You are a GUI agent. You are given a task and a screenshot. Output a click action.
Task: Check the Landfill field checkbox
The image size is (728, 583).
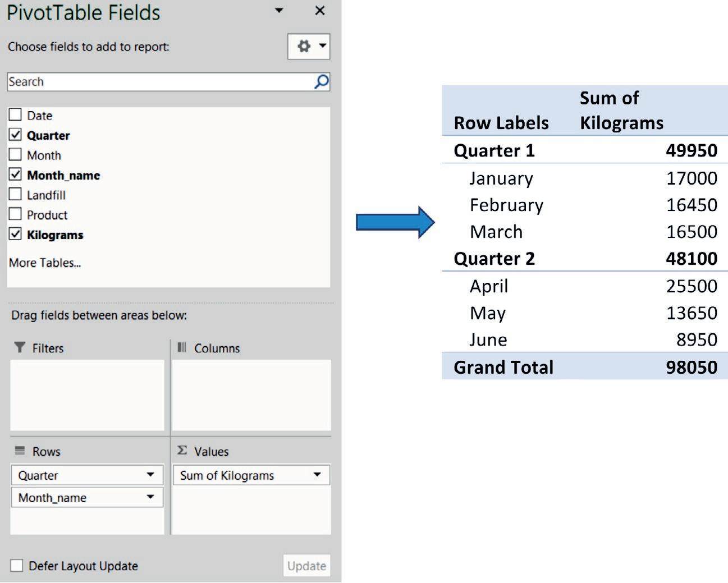[15, 194]
